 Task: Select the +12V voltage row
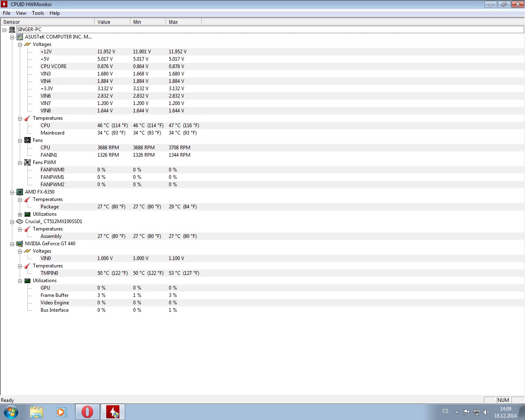click(282, 52)
